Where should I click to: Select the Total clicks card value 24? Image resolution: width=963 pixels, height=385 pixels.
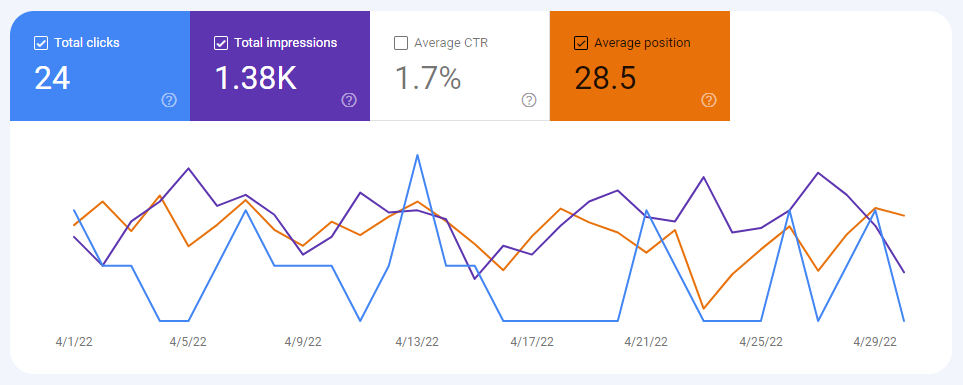[52, 79]
